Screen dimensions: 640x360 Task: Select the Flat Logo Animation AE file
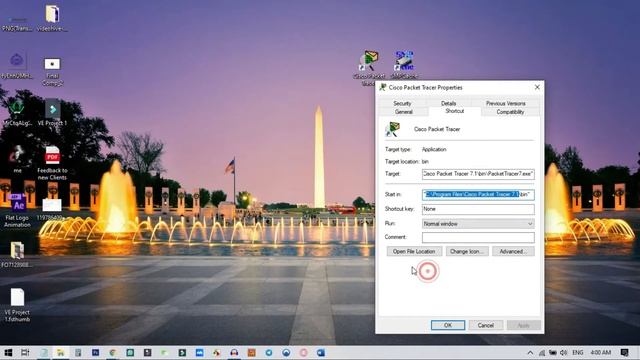17,210
